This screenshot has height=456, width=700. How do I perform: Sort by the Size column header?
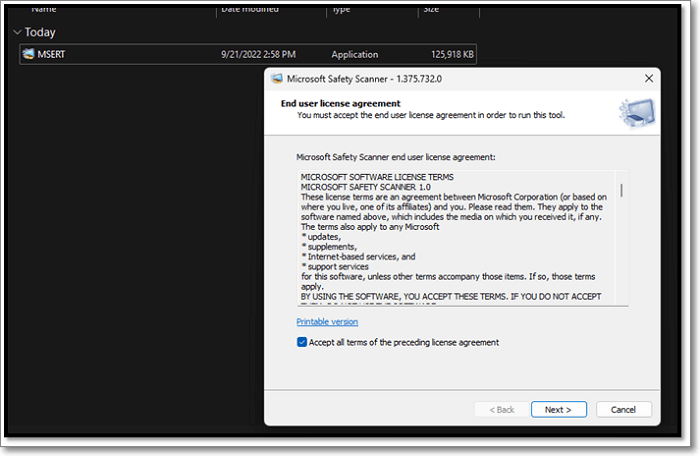point(431,9)
